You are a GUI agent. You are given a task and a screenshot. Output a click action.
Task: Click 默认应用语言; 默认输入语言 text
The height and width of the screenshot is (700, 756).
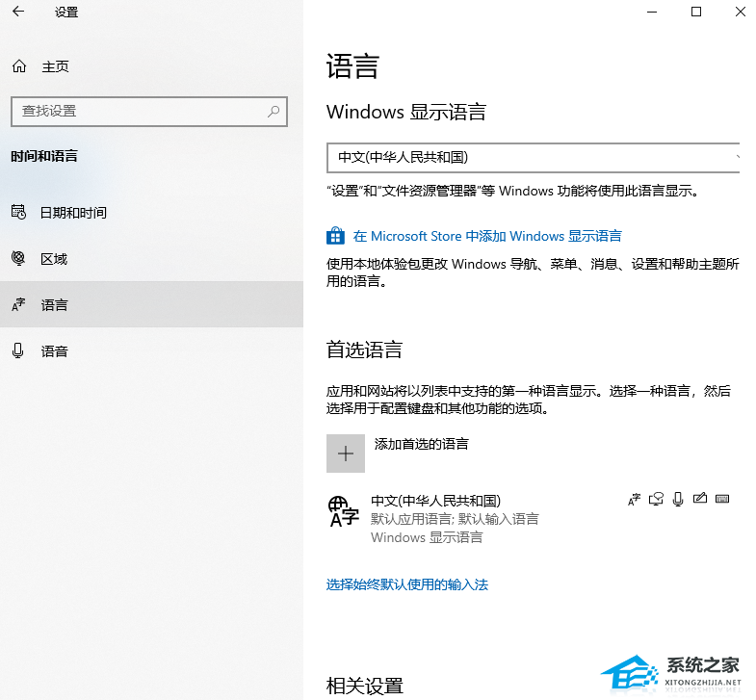(x=455, y=519)
